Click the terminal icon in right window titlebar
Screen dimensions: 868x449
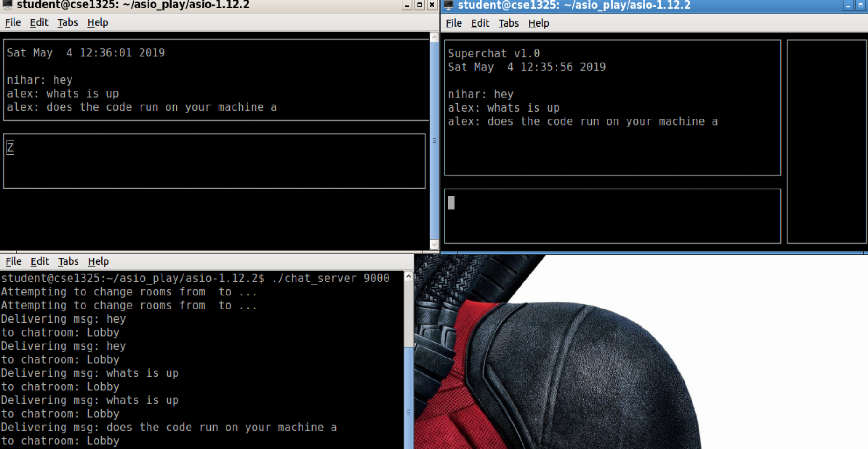coord(448,6)
